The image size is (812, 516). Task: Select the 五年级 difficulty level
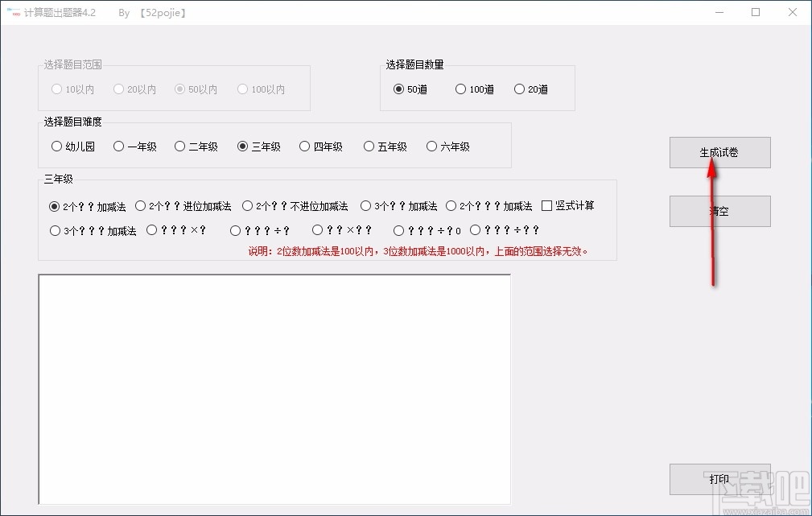[x=369, y=146]
